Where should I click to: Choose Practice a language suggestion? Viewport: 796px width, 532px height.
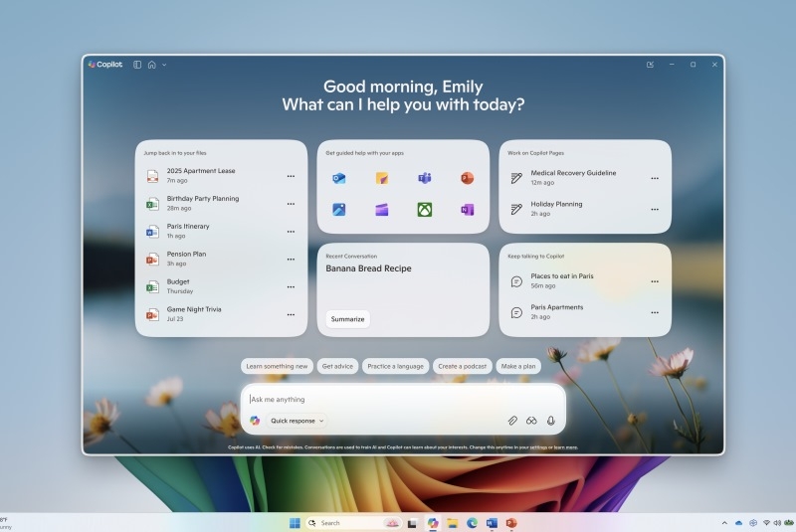(395, 366)
